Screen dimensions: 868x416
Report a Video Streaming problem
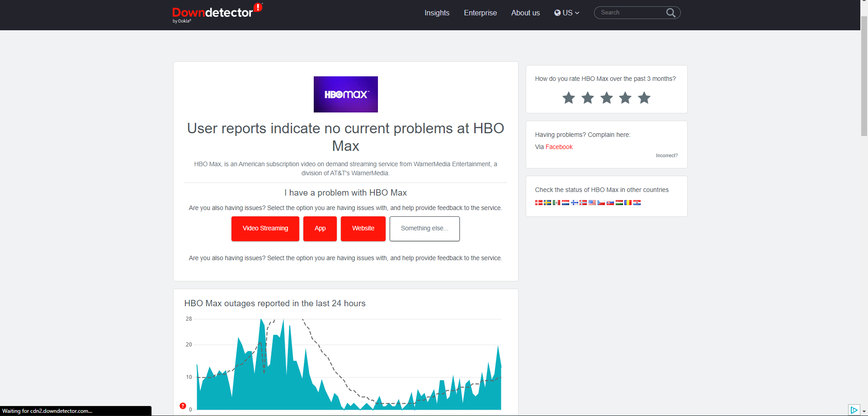click(265, 229)
